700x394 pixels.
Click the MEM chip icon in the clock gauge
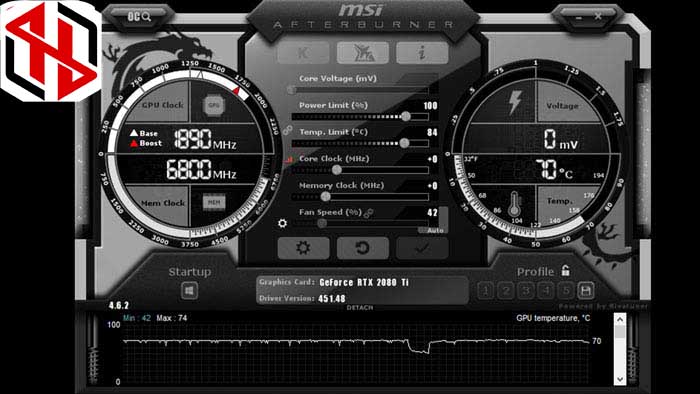pos(214,202)
